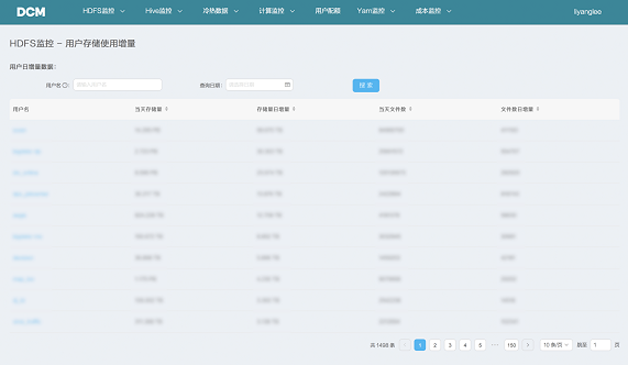628x367 pixels.
Task: Open the 计算监控 menu
Action: pyautogui.click(x=271, y=11)
